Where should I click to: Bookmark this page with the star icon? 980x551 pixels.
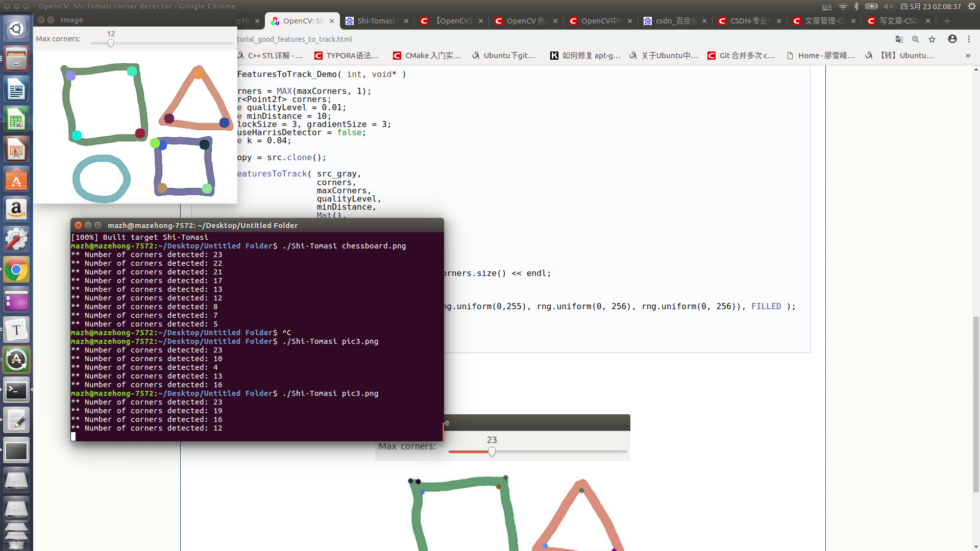click(932, 39)
